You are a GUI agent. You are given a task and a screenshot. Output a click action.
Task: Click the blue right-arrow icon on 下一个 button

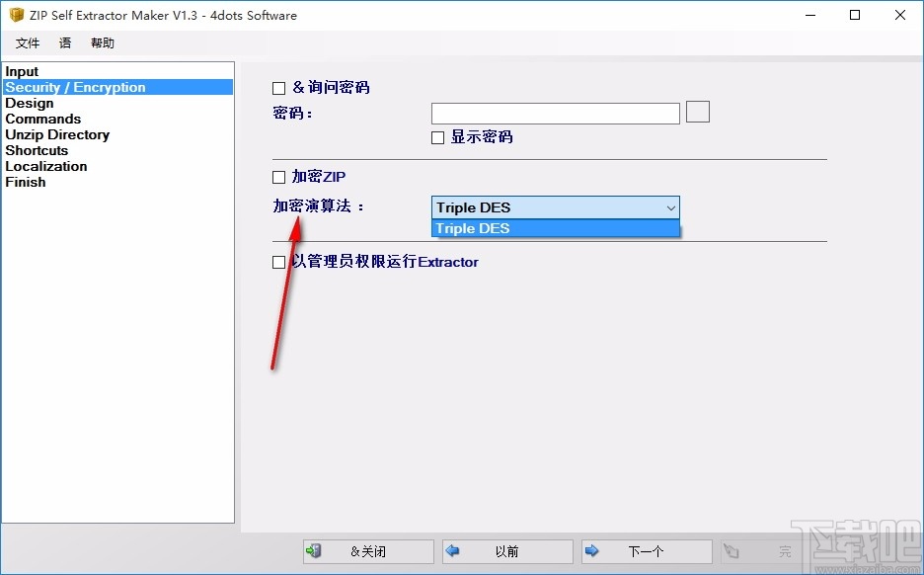coord(592,551)
